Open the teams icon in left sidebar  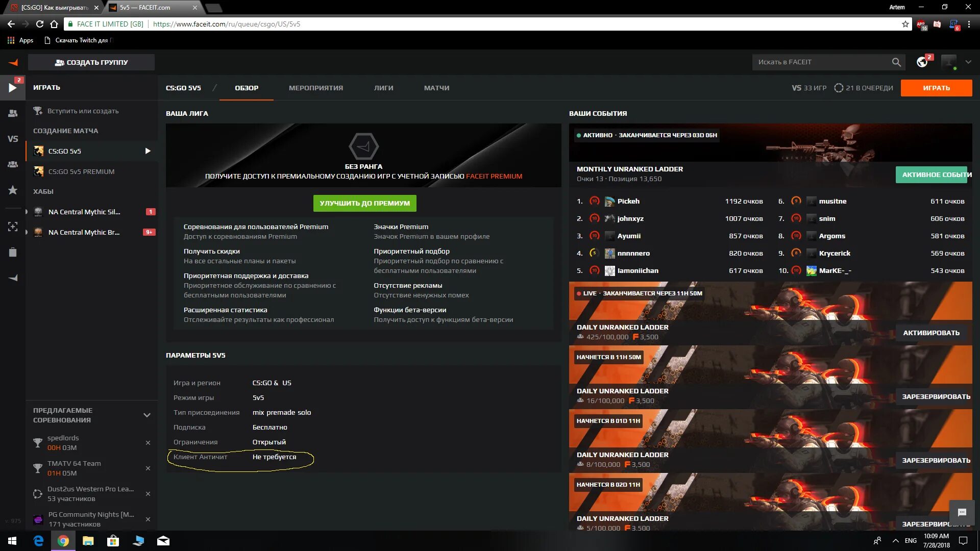coord(13,164)
